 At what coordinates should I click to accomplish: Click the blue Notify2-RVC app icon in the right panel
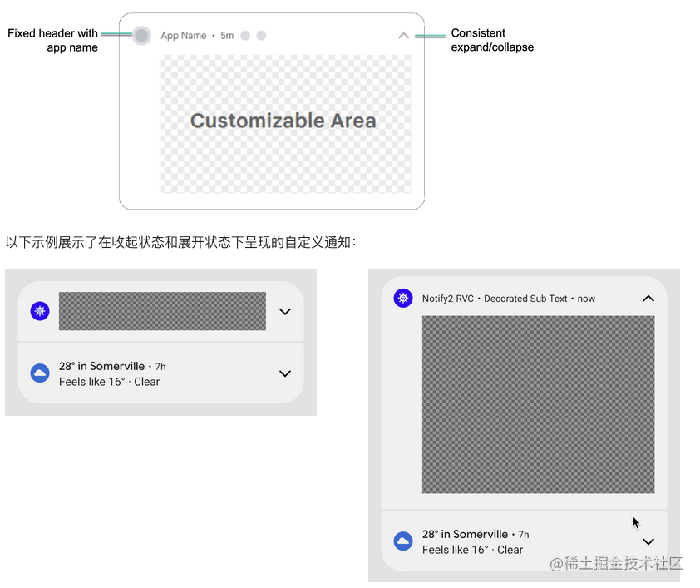tap(403, 298)
